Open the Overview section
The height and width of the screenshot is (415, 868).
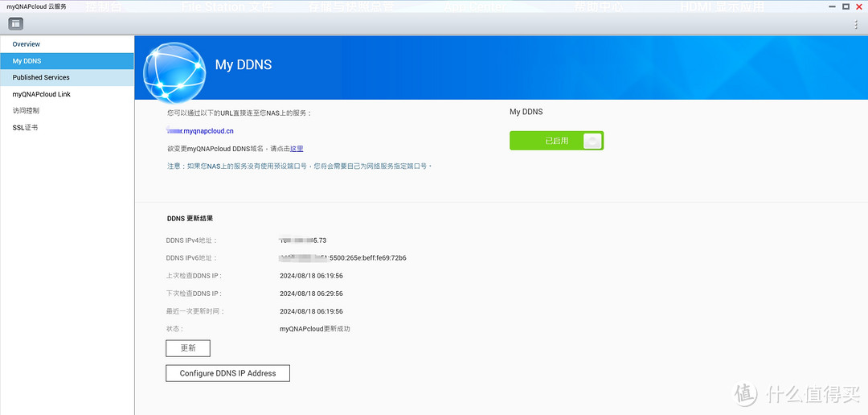(x=27, y=44)
